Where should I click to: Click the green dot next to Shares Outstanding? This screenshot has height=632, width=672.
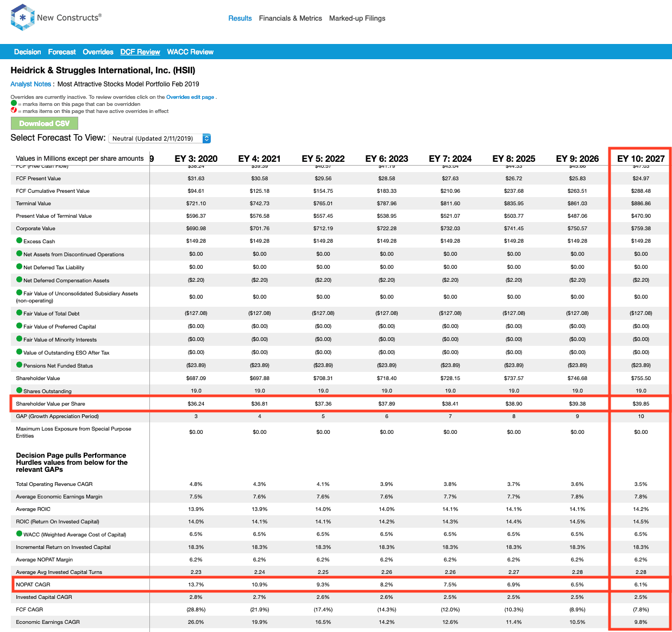pyautogui.click(x=19, y=390)
